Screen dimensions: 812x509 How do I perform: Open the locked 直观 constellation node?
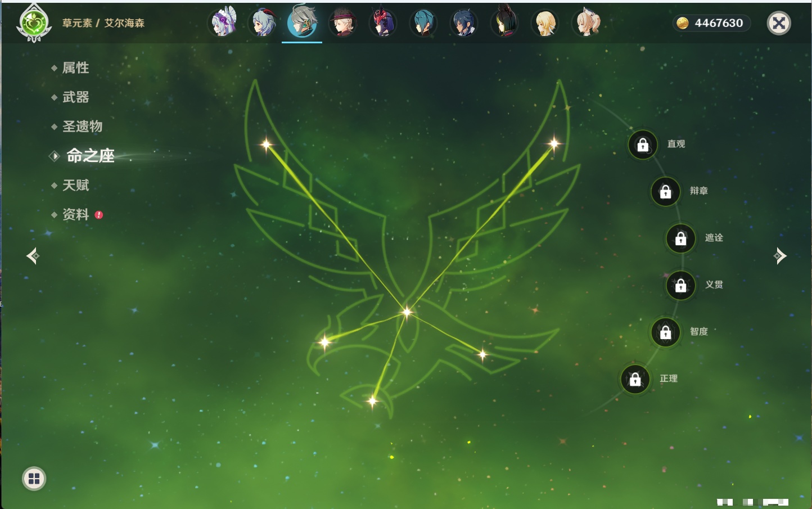pos(643,145)
